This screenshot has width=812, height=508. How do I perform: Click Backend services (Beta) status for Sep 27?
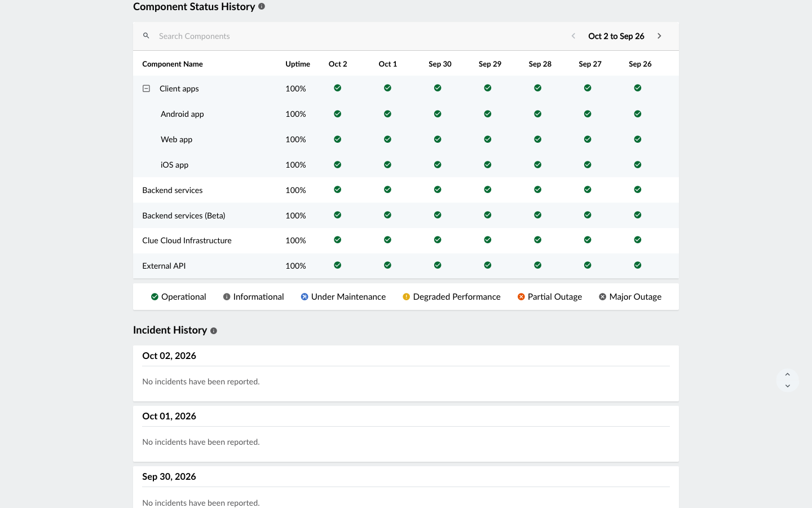(588, 215)
